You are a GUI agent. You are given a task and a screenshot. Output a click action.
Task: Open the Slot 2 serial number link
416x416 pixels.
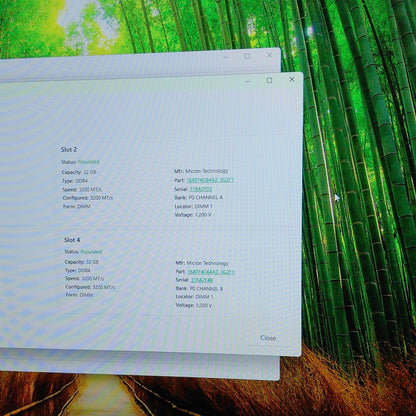point(201,189)
